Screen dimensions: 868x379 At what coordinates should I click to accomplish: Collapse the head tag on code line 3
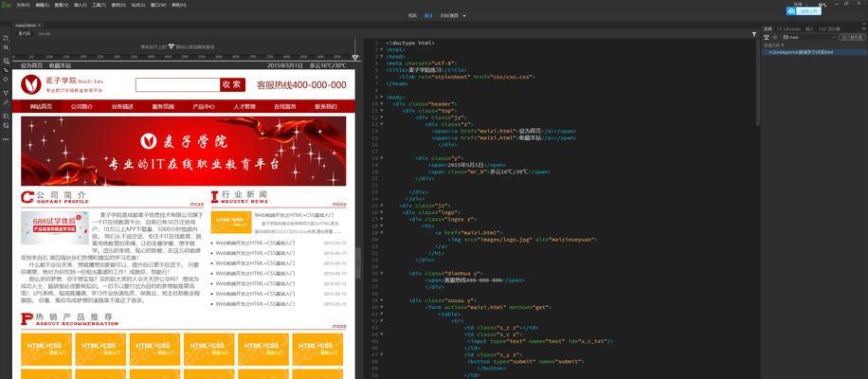382,57
